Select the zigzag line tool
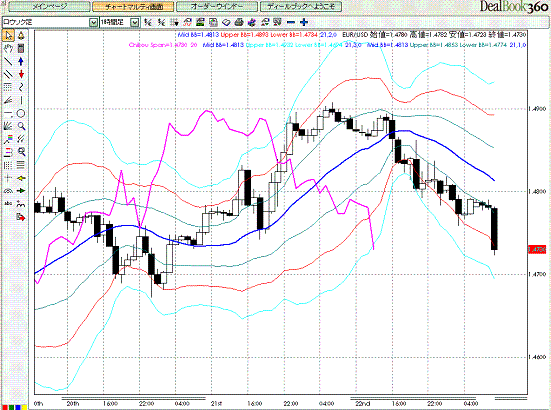The height and width of the screenshot is (410, 551). (21, 87)
